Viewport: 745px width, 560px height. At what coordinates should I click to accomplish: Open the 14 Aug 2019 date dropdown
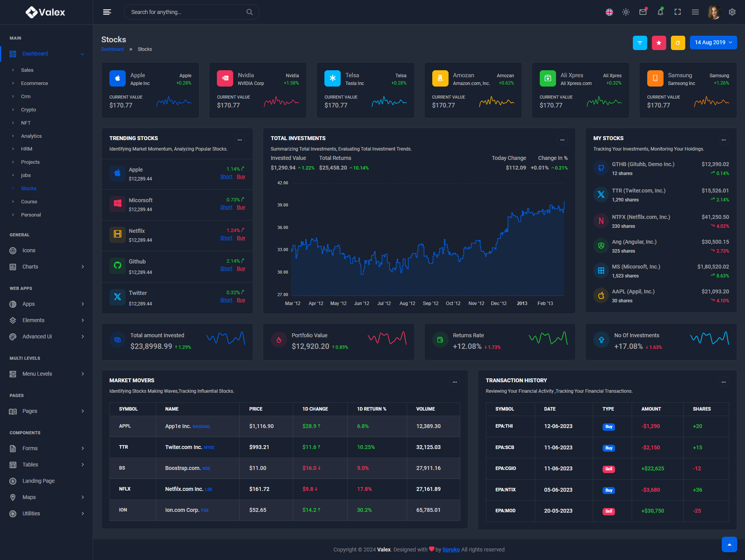[713, 43]
